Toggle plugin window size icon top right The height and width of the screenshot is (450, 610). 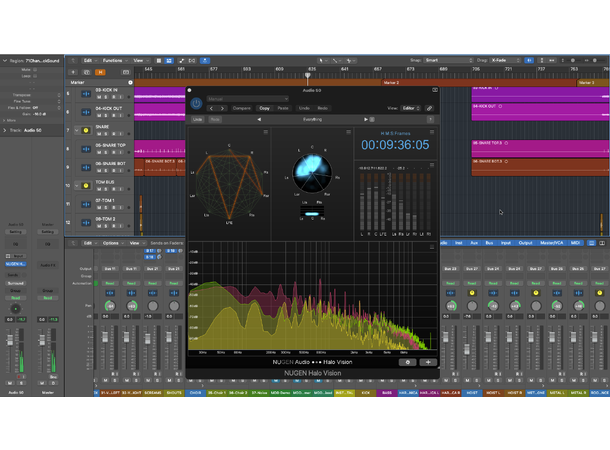pos(435,90)
